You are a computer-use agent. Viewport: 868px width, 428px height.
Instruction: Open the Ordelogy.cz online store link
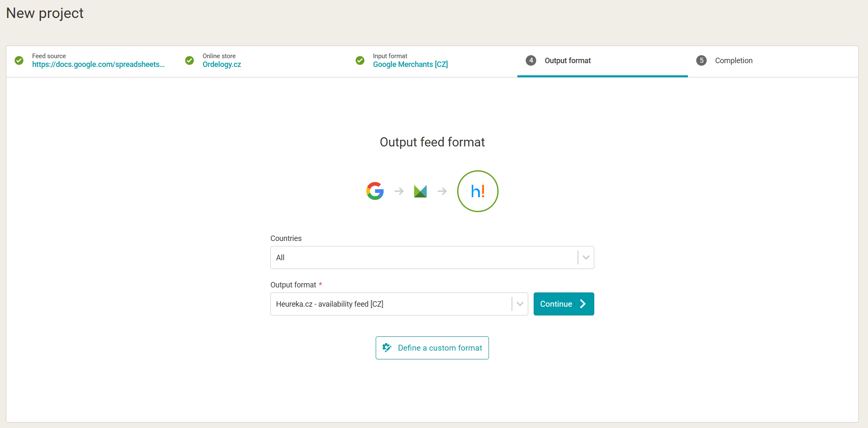pos(222,64)
